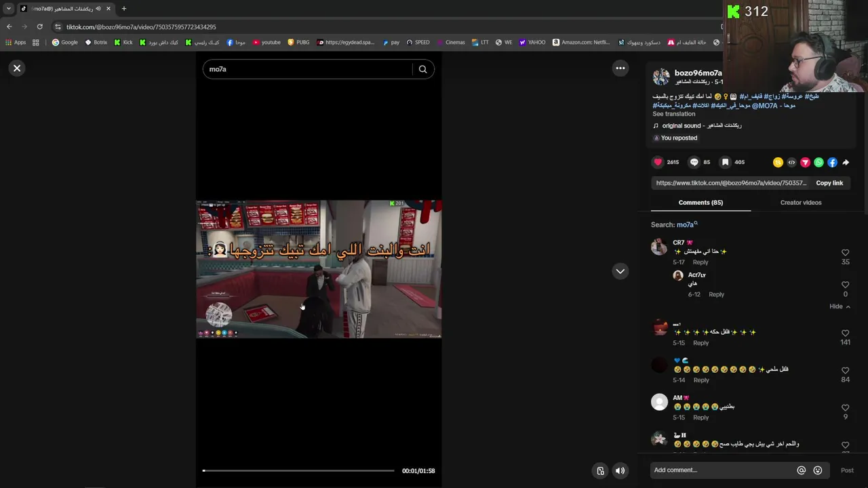Close the TikTok browser tab
868x488 pixels.
[x=108, y=9]
